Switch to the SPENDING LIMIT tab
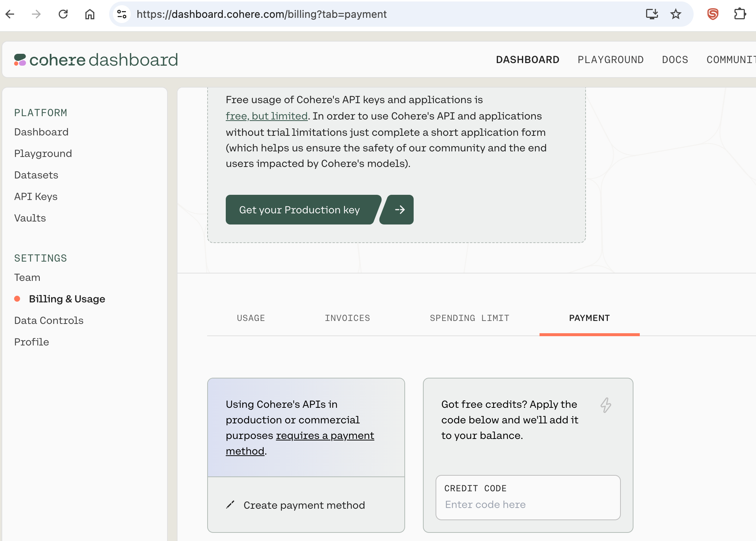Screen dimensions: 756x541 click(x=470, y=318)
